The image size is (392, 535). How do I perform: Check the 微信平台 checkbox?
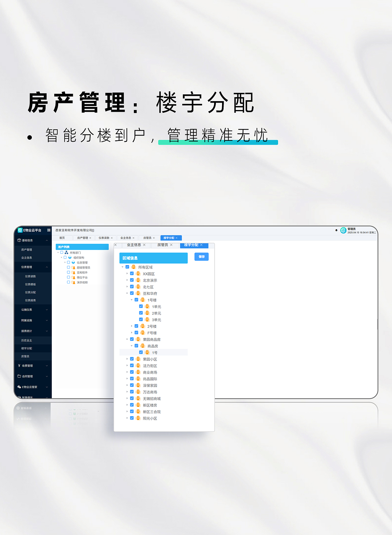pos(68,277)
